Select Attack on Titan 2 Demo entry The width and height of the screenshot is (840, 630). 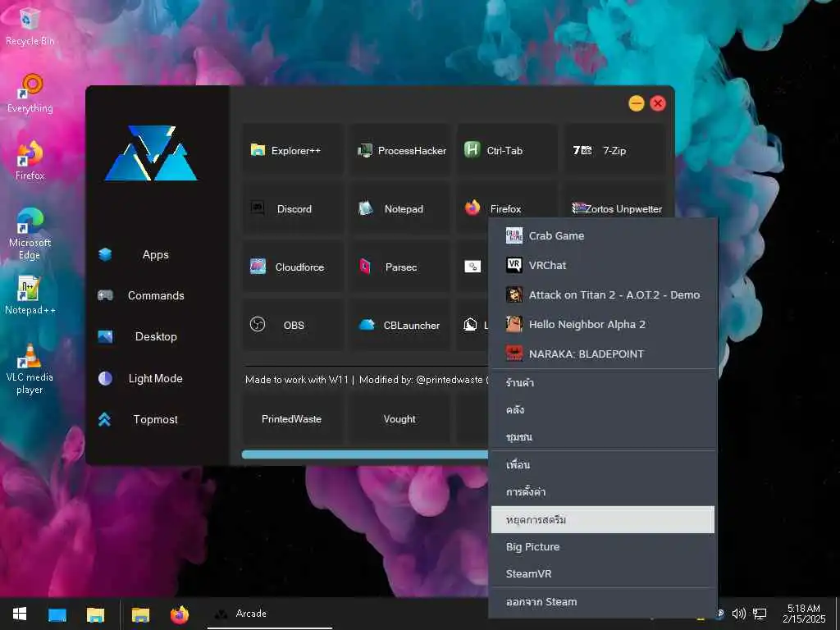(x=603, y=294)
